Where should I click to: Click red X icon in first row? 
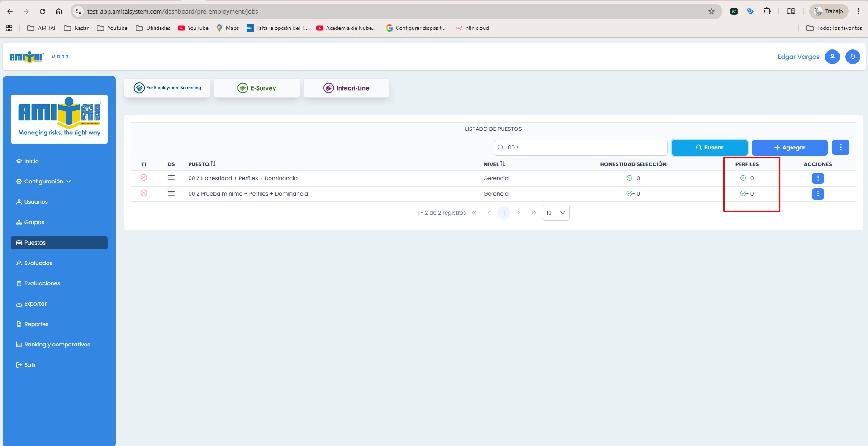[x=144, y=177]
